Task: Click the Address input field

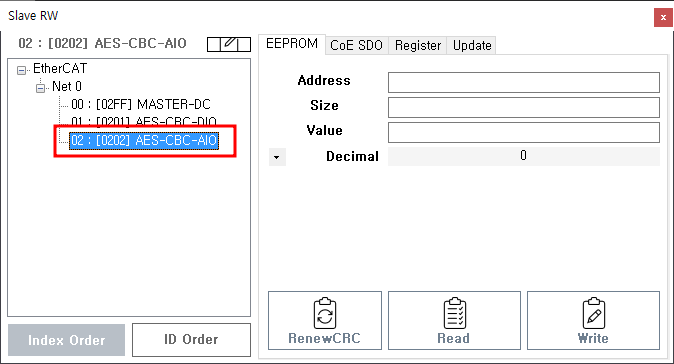Action: 524,82
